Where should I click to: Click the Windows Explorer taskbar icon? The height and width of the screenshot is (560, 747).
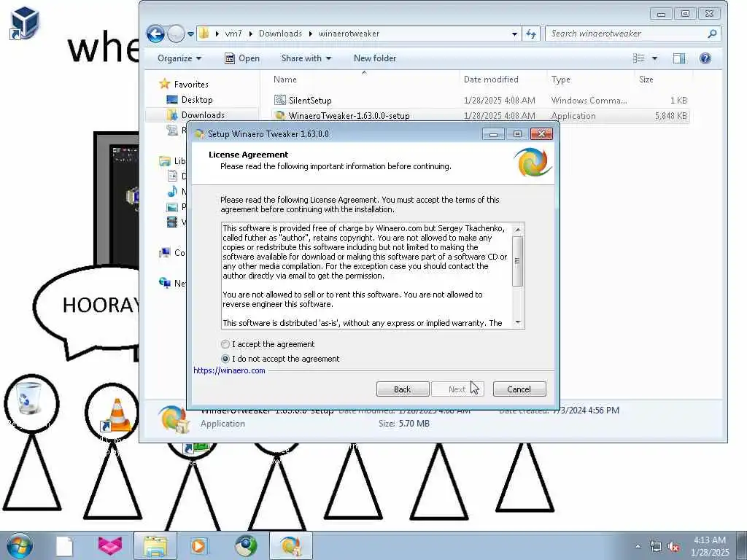pyautogui.click(x=155, y=546)
